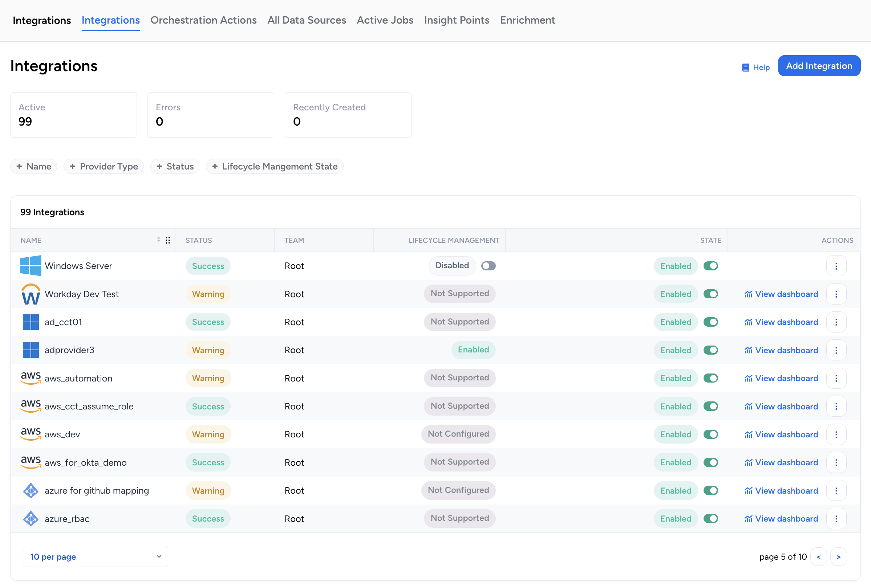Toggle enabled state for Workday Dev Test
This screenshot has height=588, width=871.
(710, 294)
